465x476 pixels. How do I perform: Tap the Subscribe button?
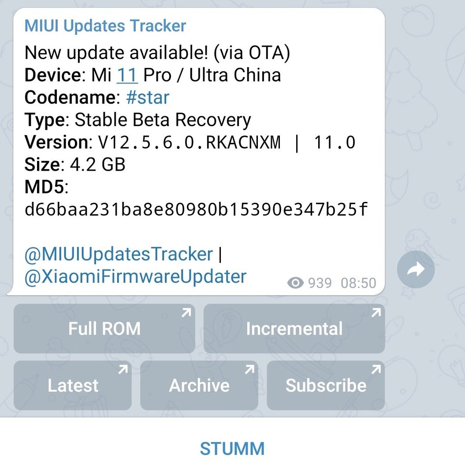point(326,385)
